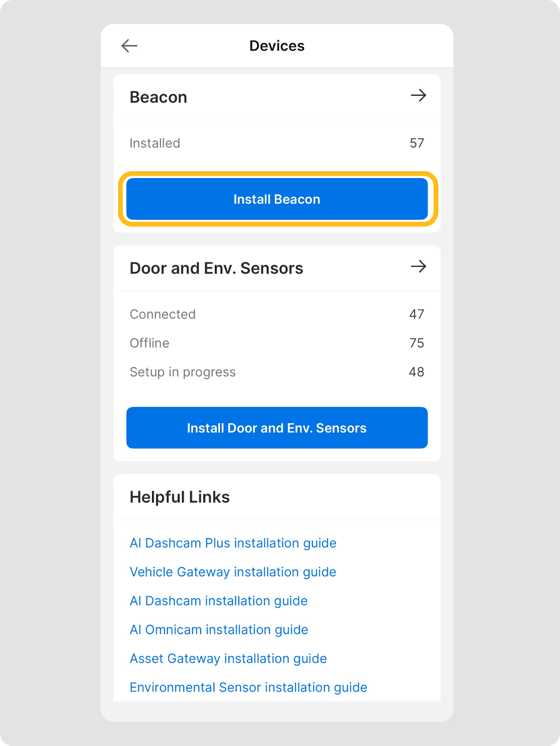The width and height of the screenshot is (560, 746).
Task: Open the AI Dashcam installation guide link
Action: click(x=218, y=601)
